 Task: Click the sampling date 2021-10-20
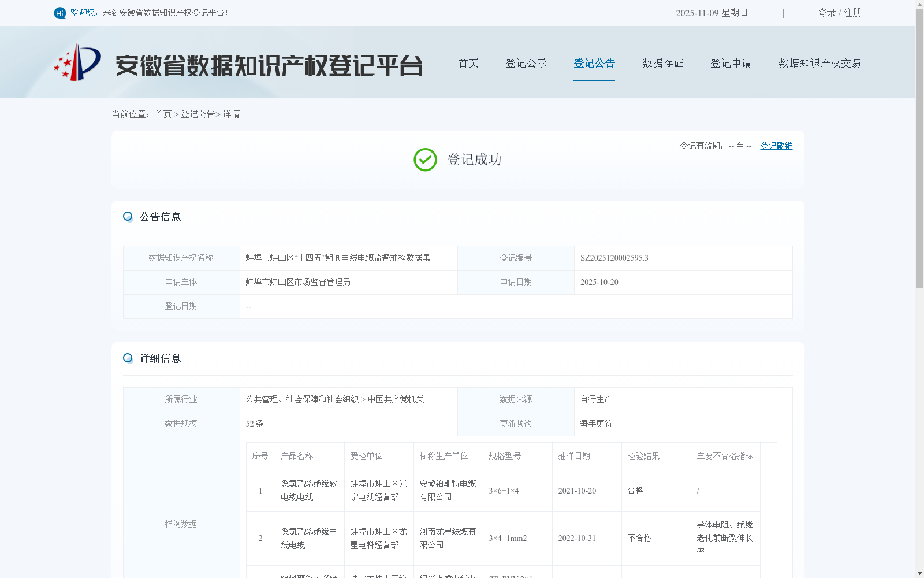(577, 491)
